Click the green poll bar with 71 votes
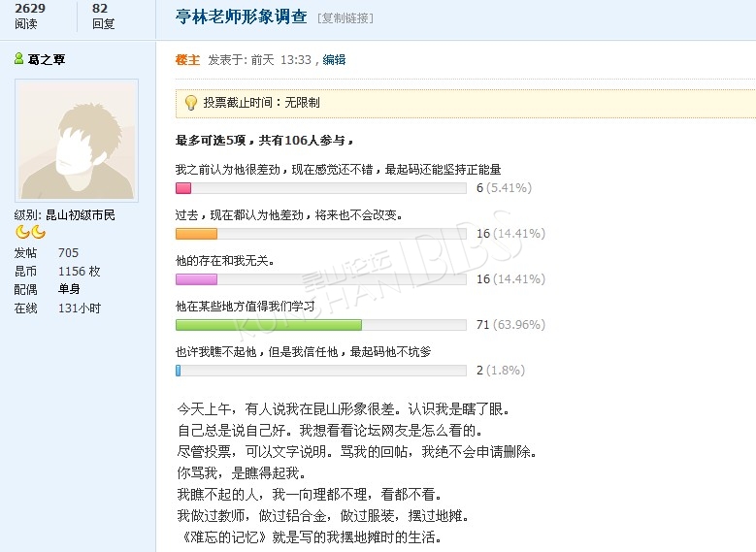756x552 pixels. pyautogui.click(x=269, y=325)
